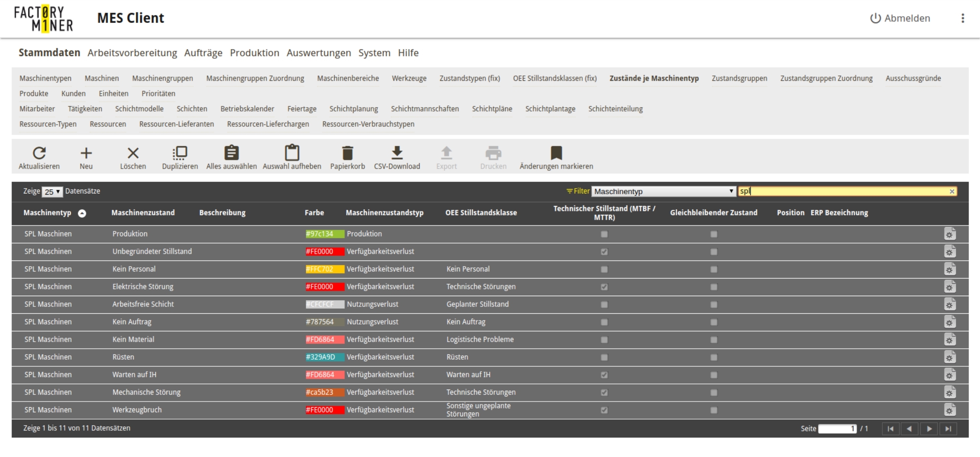Click the Abmelden logout button
980x457 pixels.
(900, 18)
